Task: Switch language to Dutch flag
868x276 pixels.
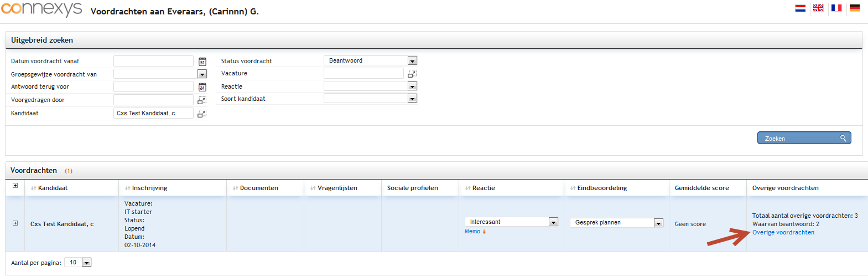Action: 800,8
